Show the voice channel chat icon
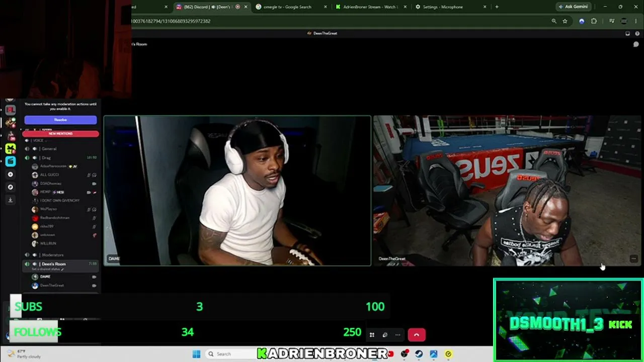Image resolution: width=644 pixels, height=362 pixels. click(x=636, y=44)
